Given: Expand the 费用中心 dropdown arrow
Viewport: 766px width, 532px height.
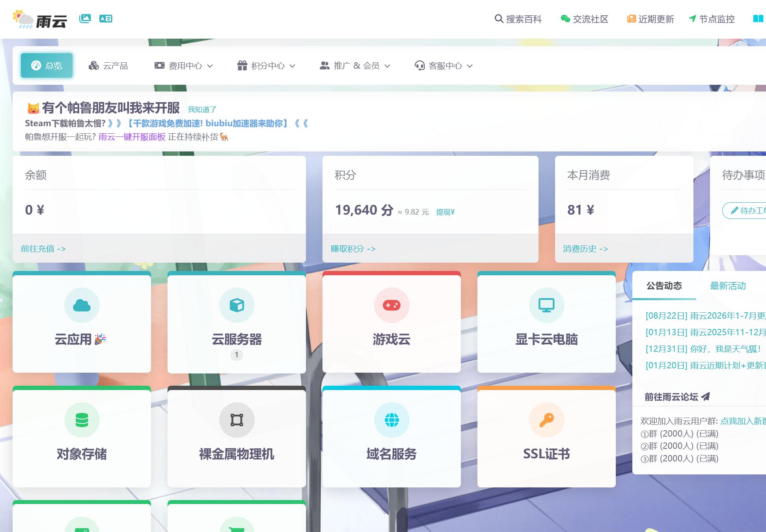Looking at the screenshot, I should coord(210,66).
